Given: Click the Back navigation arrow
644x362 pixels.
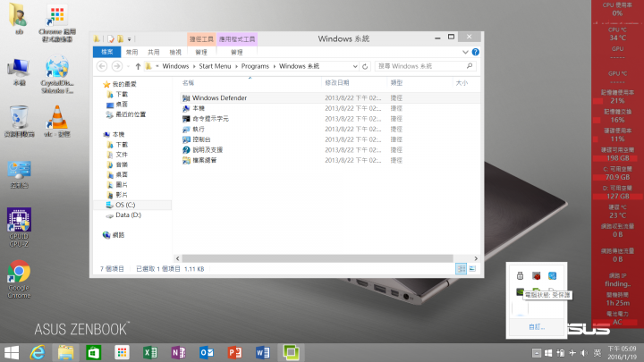Looking at the screenshot, I should pos(102,66).
